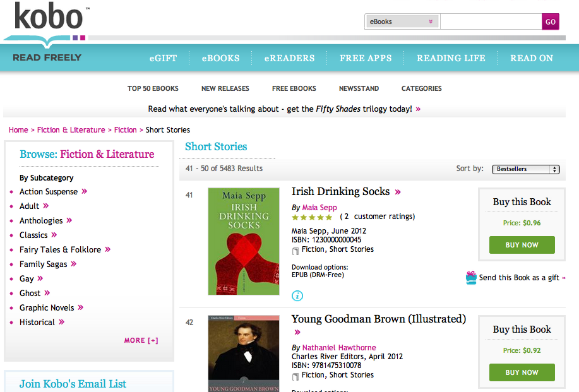Click the '2 customer ratings' text
579x392 pixels.
[378, 217]
